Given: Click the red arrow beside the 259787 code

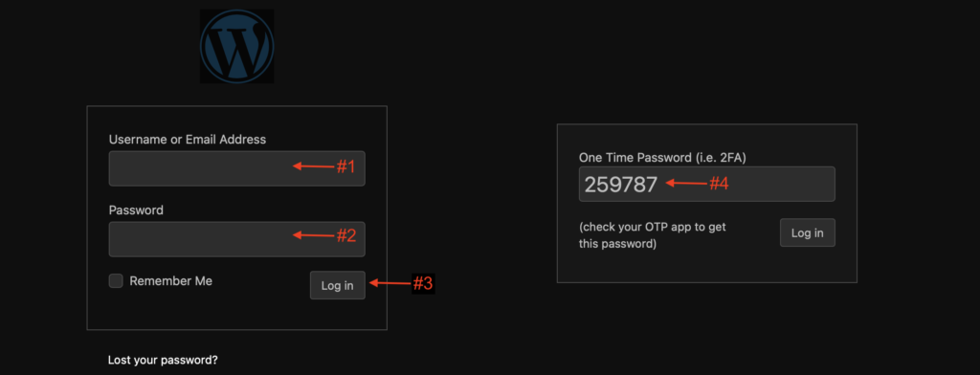Looking at the screenshot, I should click(685, 183).
